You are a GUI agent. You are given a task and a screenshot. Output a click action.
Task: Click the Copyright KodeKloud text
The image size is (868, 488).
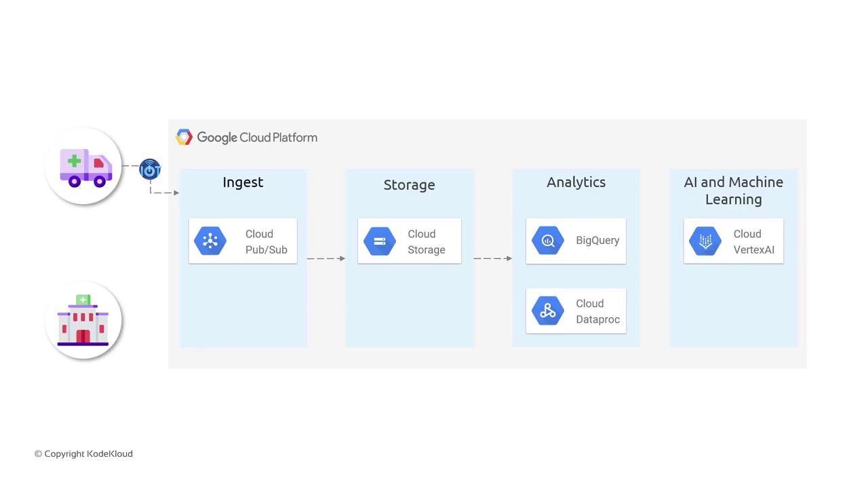pyautogui.click(x=83, y=454)
